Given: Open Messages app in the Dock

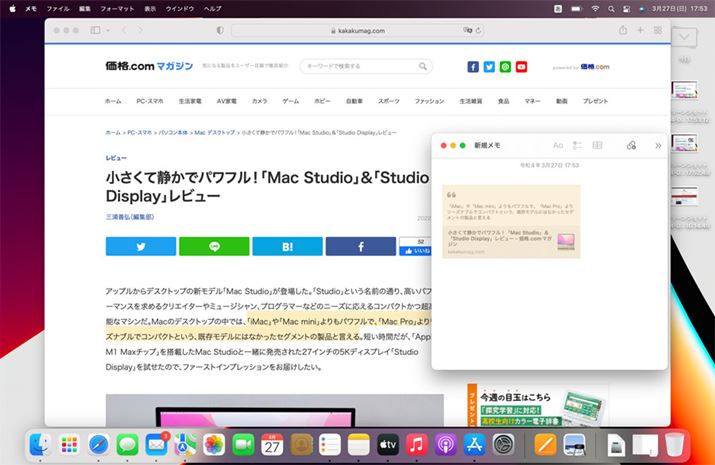Looking at the screenshot, I should (x=127, y=444).
